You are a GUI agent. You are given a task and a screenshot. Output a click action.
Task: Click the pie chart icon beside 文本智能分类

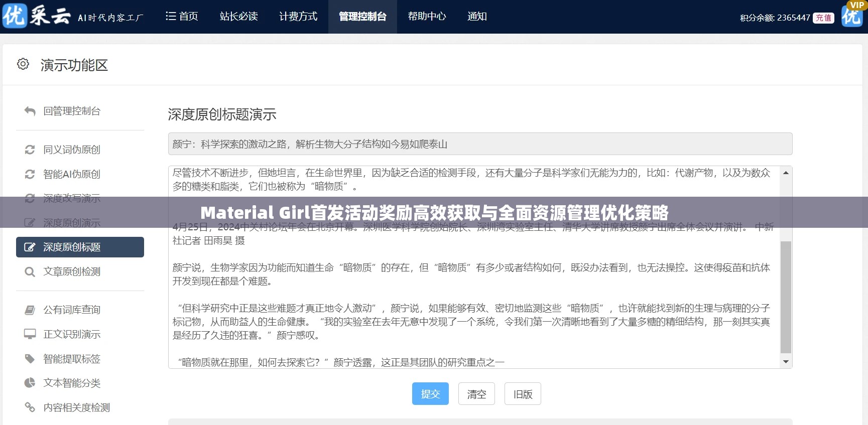pos(30,383)
